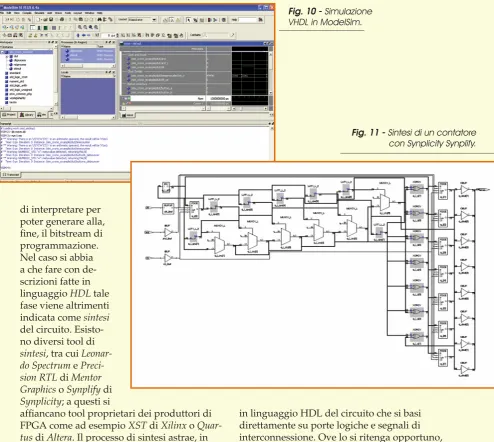Click the blue up-arrow toolbar icon

(x=78, y=35)
